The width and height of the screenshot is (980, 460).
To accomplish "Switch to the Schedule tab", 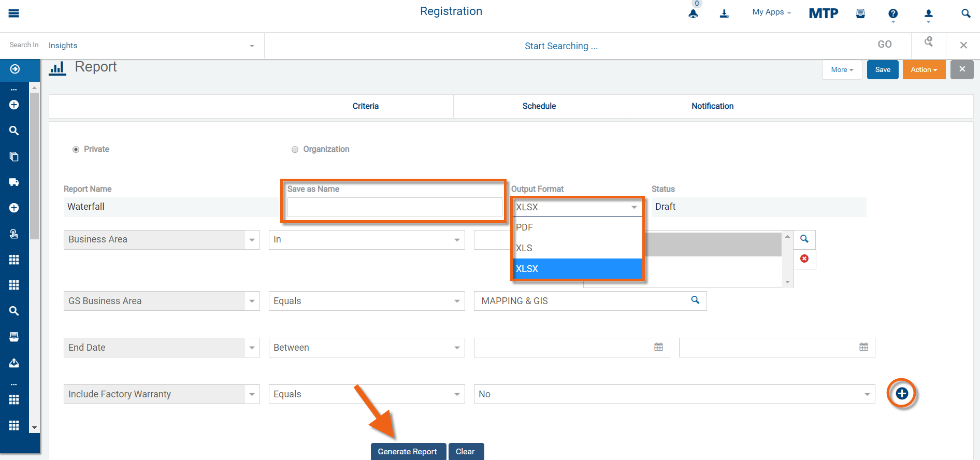I will 539,106.
